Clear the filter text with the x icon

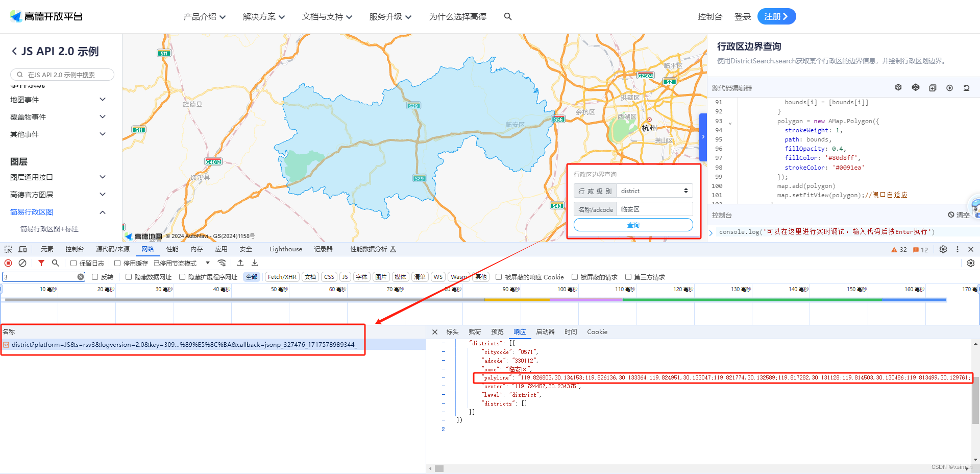pyautogui.click(x=81, y=277)
